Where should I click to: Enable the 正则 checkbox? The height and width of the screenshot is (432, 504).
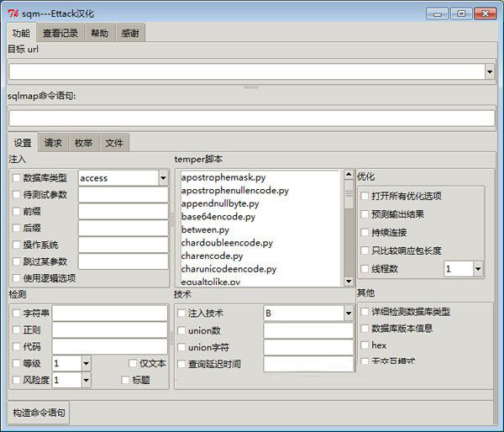coord(16,329)
